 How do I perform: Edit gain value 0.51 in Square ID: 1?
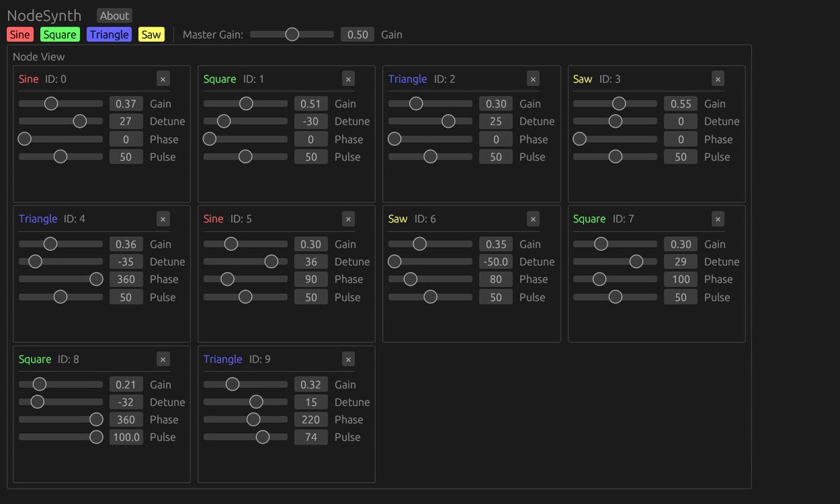pos(311,104)
